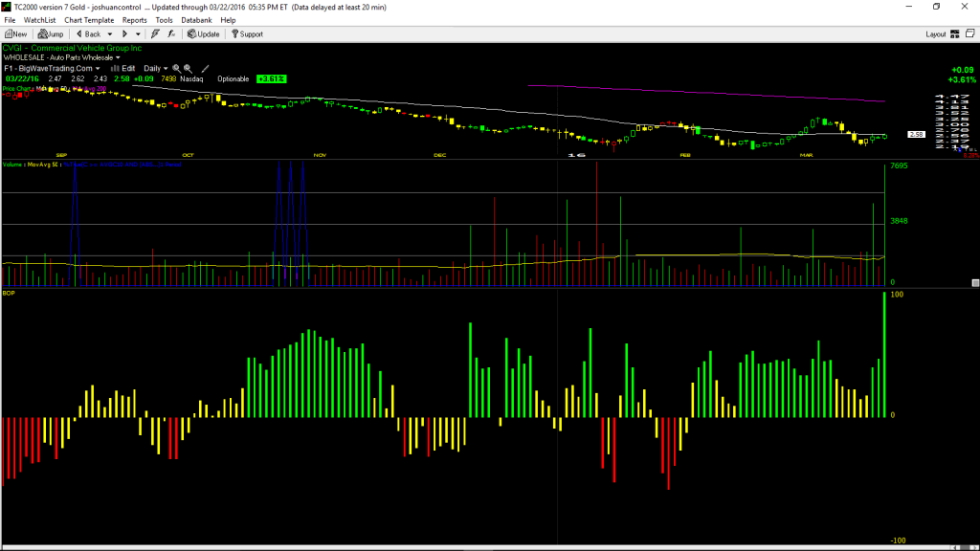Open the File menu
980x551 pixels.
pos(10,20)
